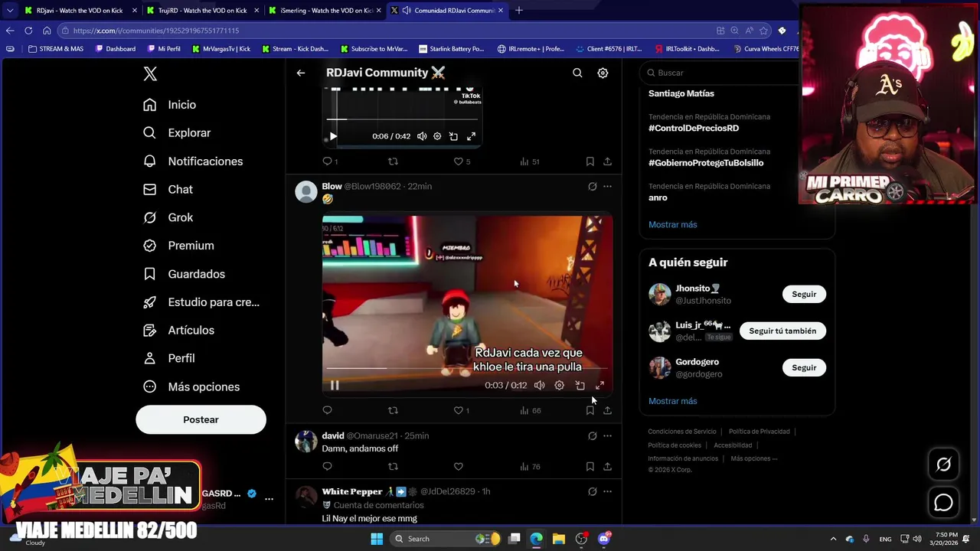Click the X logo home icon
Viewport: 980px width, 551px height.
pos(150,73)
